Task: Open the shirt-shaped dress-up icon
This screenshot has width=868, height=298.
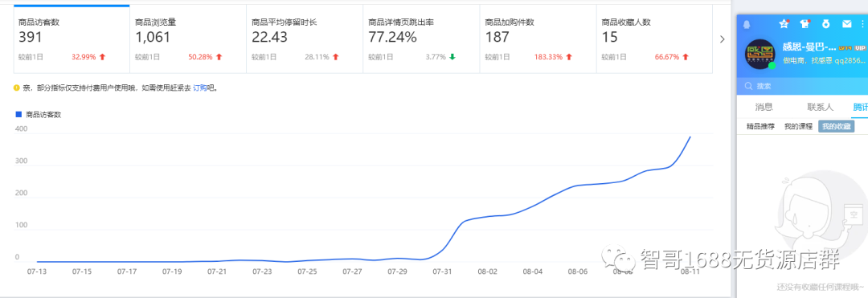Action: (x=805, y=24)
